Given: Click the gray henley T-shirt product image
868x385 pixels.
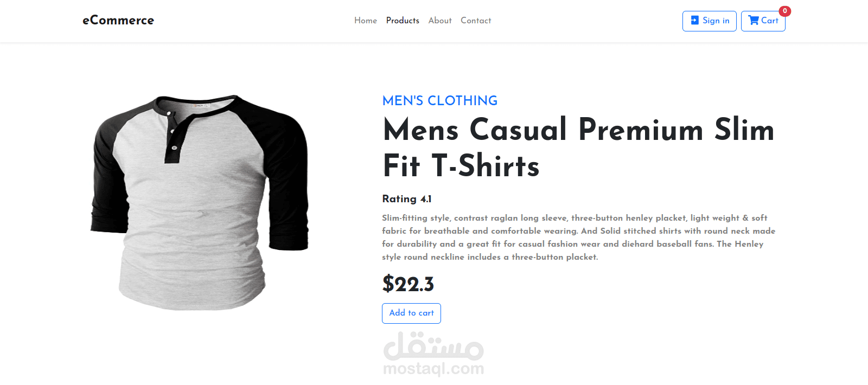Looking at the screenshot, I should tap(200, 203).
